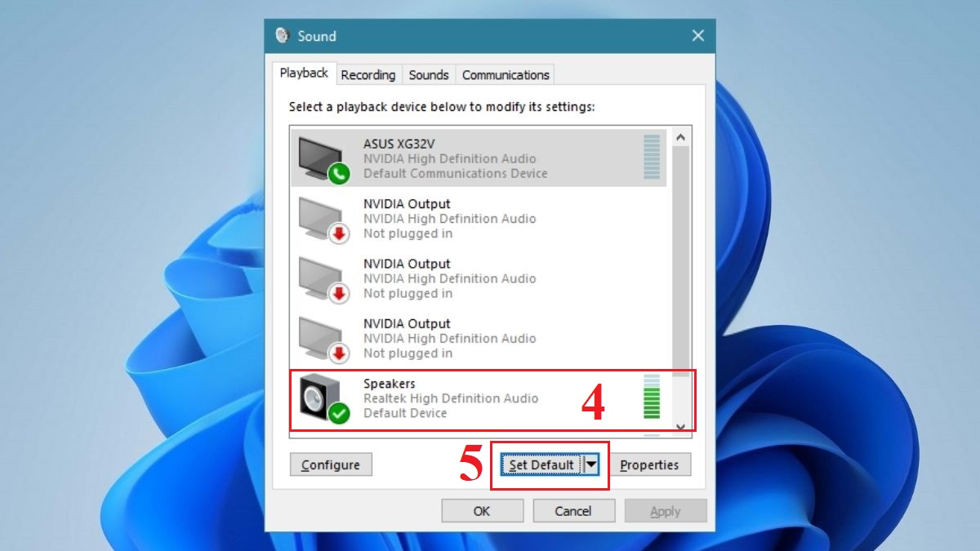Open the Recording tab

pos(368,75)
